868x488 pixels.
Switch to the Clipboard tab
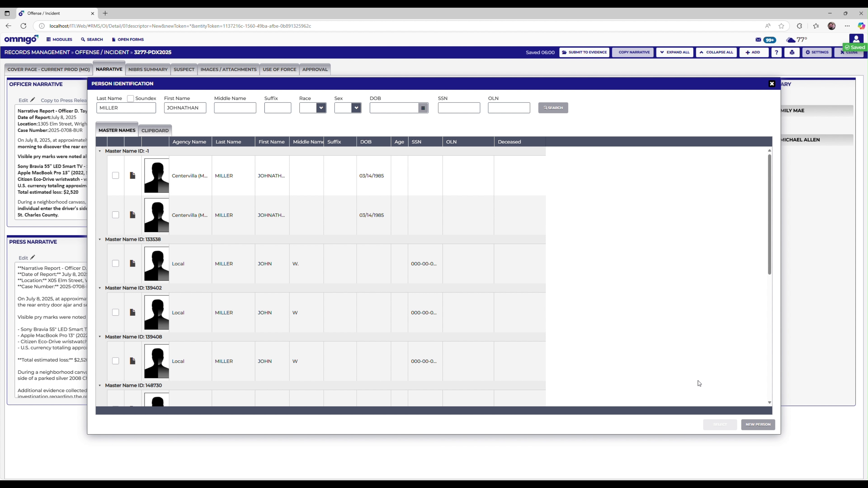(x=155, y=130)
